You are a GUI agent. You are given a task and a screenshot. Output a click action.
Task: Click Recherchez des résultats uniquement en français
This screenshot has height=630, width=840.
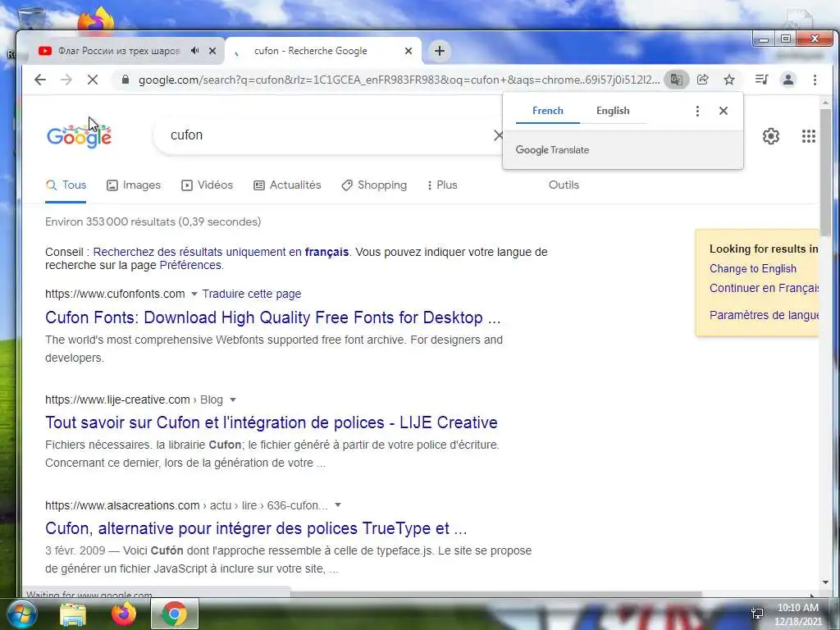pos(221,252)
